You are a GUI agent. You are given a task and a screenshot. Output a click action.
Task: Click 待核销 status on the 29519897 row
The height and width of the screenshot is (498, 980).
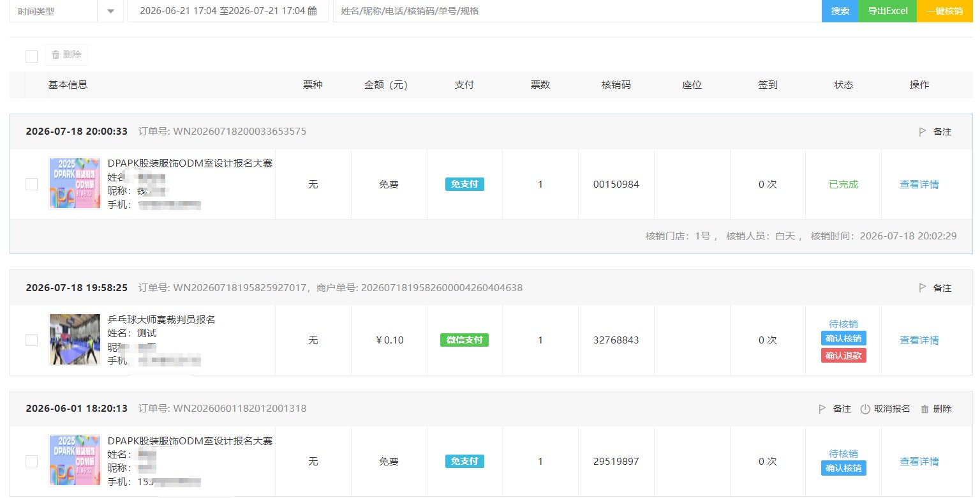coord(843,453)
